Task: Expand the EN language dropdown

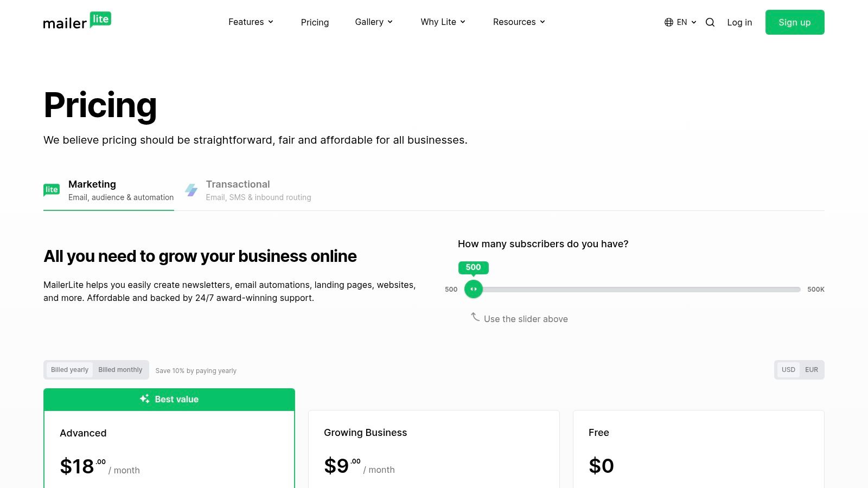Action: [x=681, y=22]
